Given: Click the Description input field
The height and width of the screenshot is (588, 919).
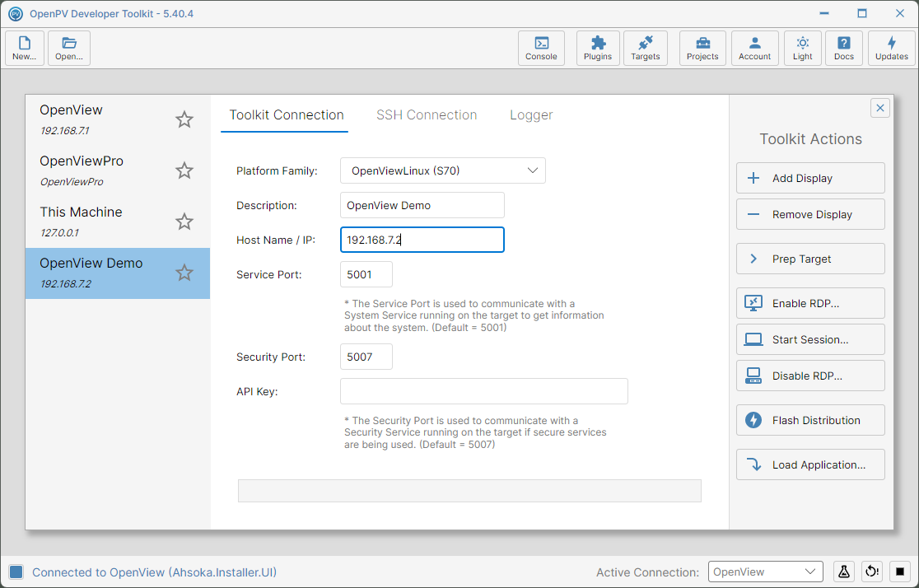Looking at the screenshot, I should [422, 205].
